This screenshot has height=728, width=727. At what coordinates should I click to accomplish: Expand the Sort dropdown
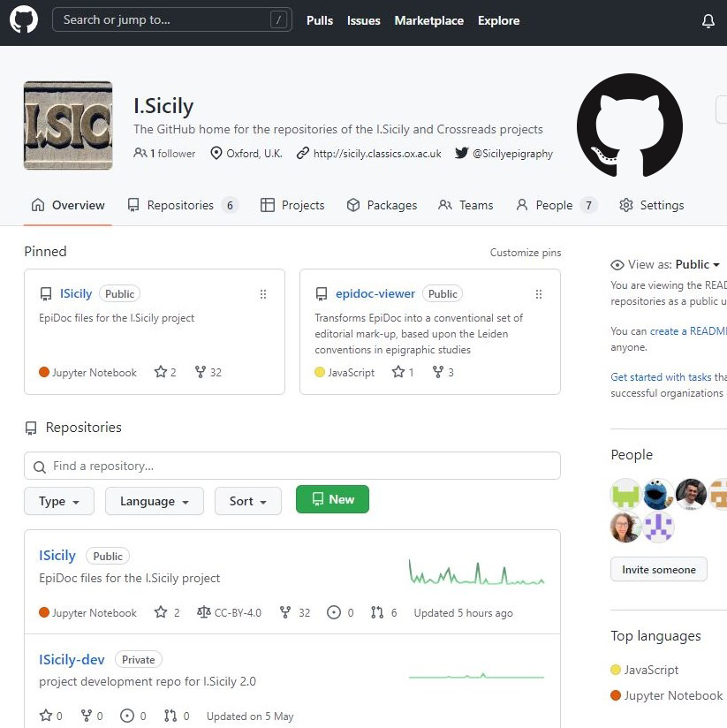pyautogui.click(x=247, y=501)
